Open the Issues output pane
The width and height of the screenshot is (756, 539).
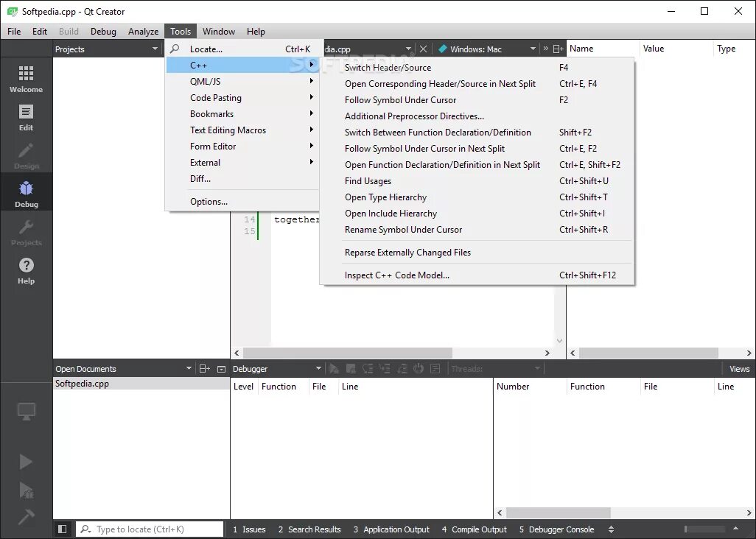249,529
